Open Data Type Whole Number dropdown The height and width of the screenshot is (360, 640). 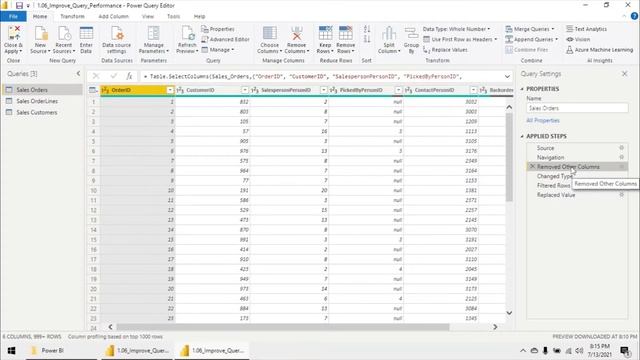(x=456, y=29)
